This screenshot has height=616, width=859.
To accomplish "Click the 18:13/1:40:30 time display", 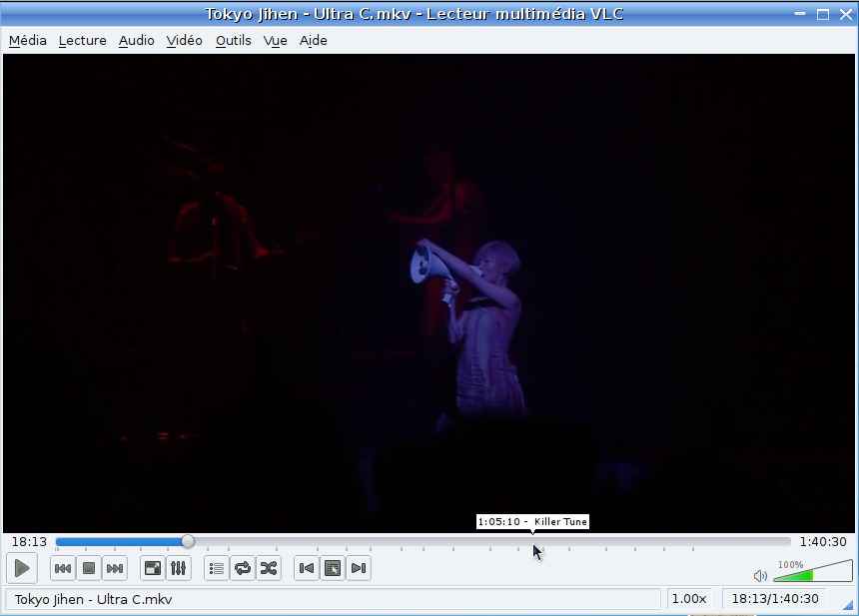I will [775, 599].
